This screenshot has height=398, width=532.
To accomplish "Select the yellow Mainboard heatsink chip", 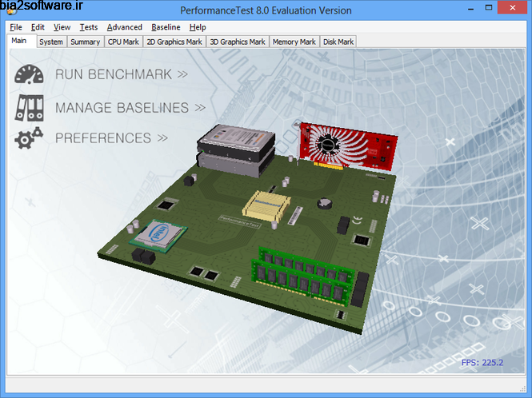I will point(266,207).
